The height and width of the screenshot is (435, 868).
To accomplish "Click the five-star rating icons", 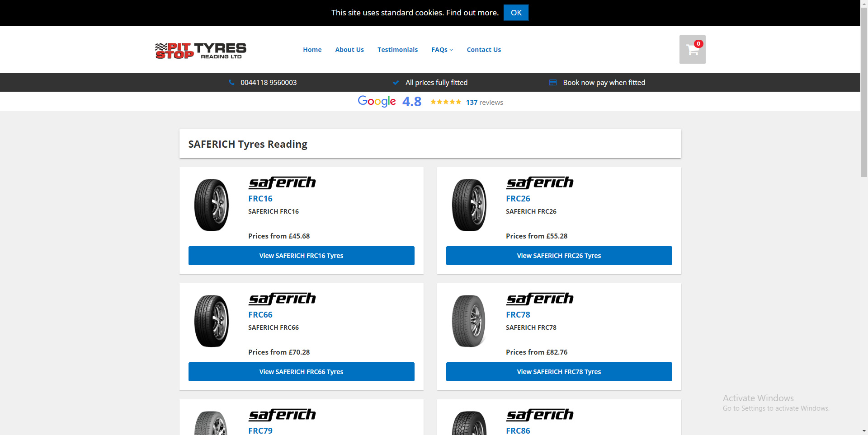I will pos(446,102).
